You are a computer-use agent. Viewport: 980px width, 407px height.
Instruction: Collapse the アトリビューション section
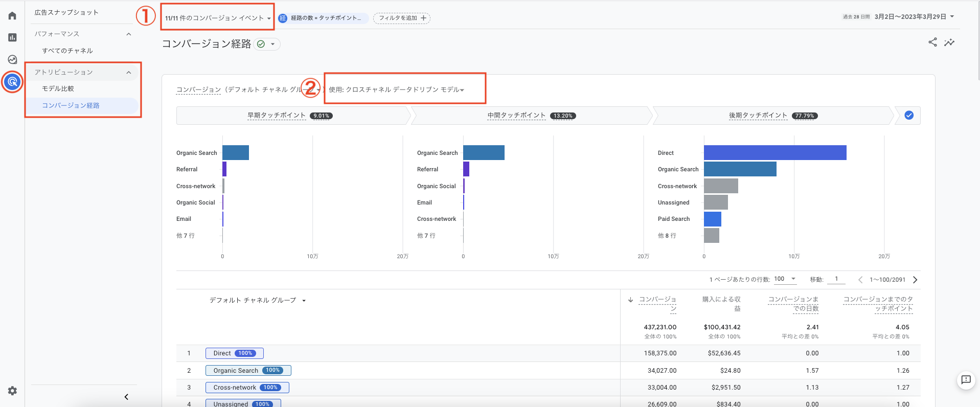click(129, 73)
